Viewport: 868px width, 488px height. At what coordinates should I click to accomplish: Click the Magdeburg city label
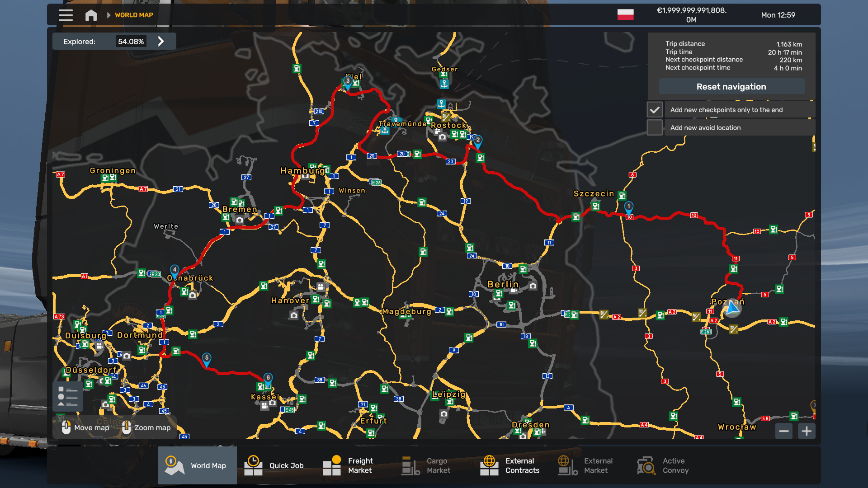407,311
